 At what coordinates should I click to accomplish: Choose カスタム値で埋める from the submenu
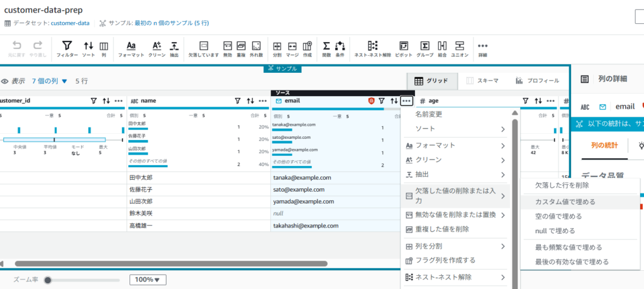[565, 202]
